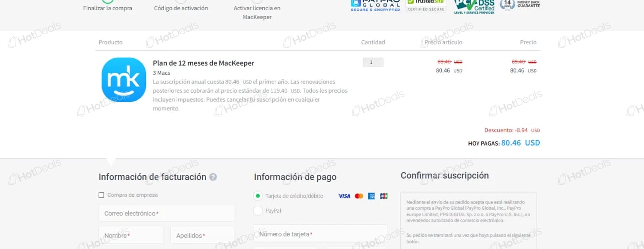The image size is (644, 249).
Task: Click the PayPro Global secure badge
Action: pos(375,5)
